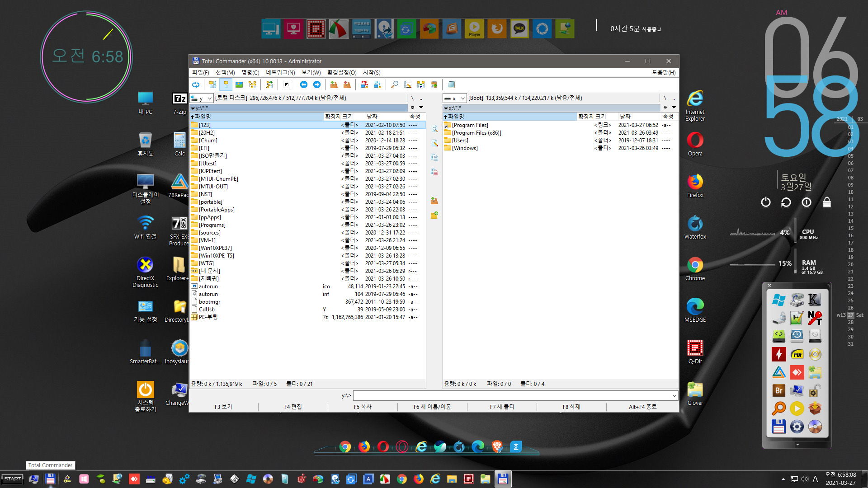Click the unpack files toolbar icon

pos(347,84)
